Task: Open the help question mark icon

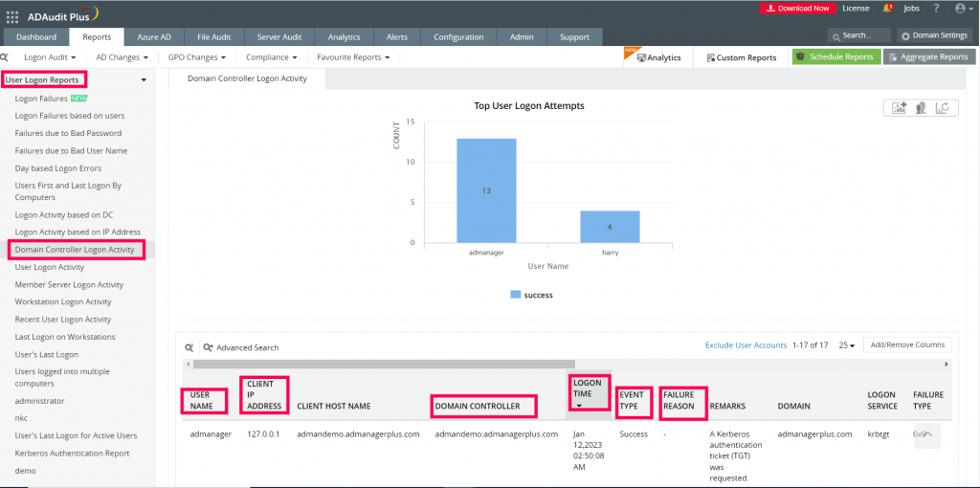Action: coord(936,8)
